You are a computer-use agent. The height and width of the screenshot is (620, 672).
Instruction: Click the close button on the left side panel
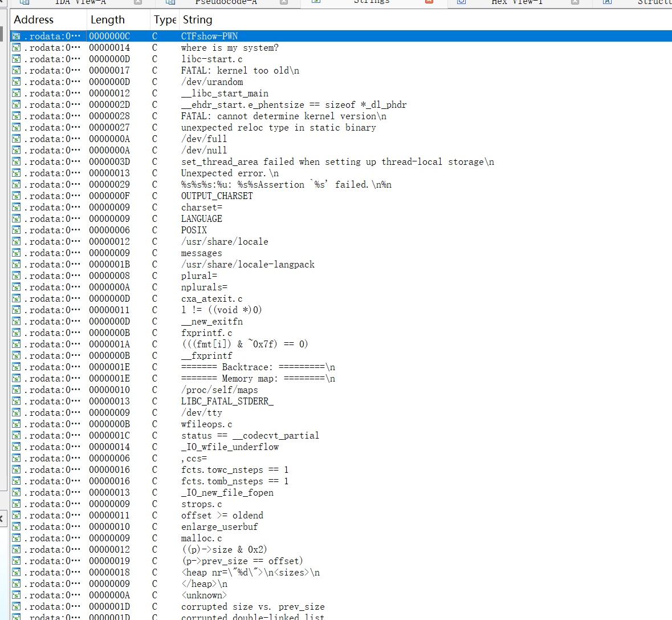pos(2,519)
